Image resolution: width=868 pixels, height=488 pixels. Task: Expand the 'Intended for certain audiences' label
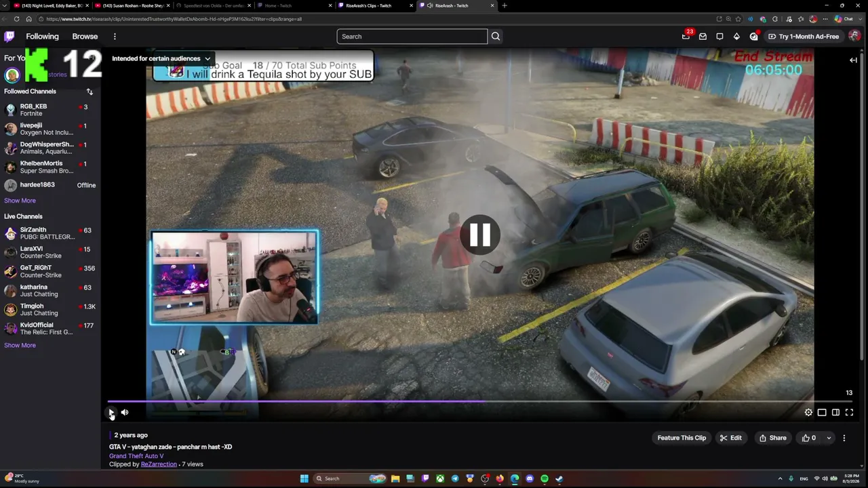[x=161, y=58]
